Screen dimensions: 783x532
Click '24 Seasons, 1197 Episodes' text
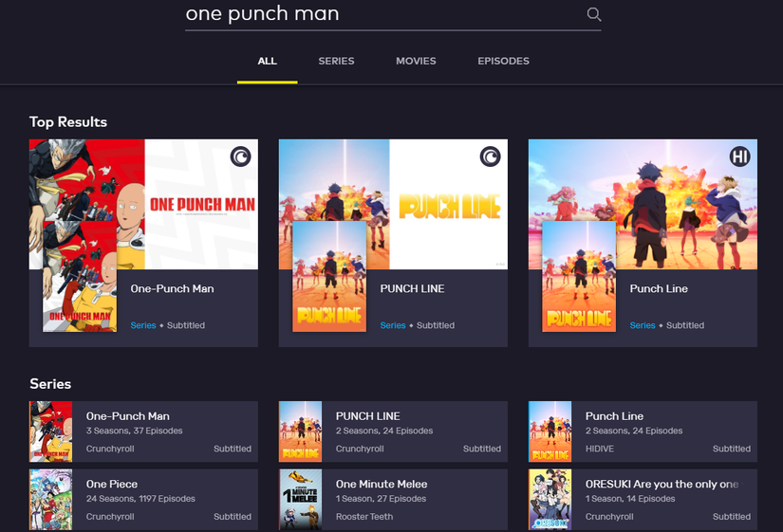coord(140,499)
